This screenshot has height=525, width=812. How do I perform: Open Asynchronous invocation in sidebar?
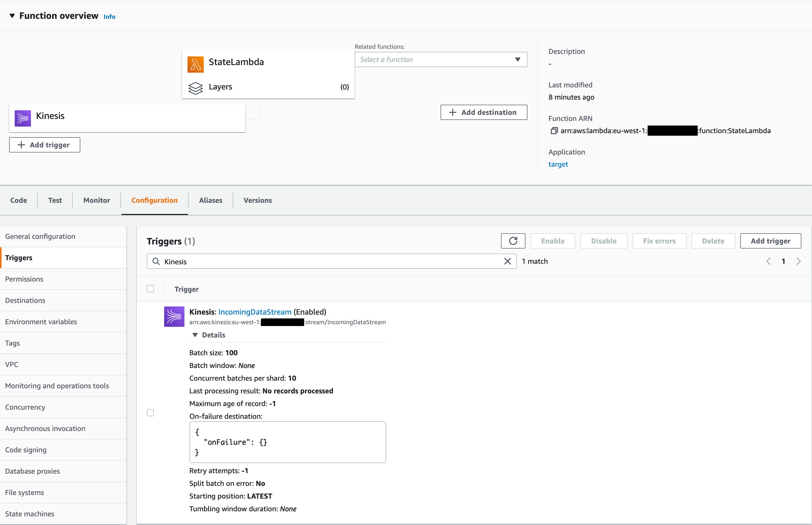point(63,428)
